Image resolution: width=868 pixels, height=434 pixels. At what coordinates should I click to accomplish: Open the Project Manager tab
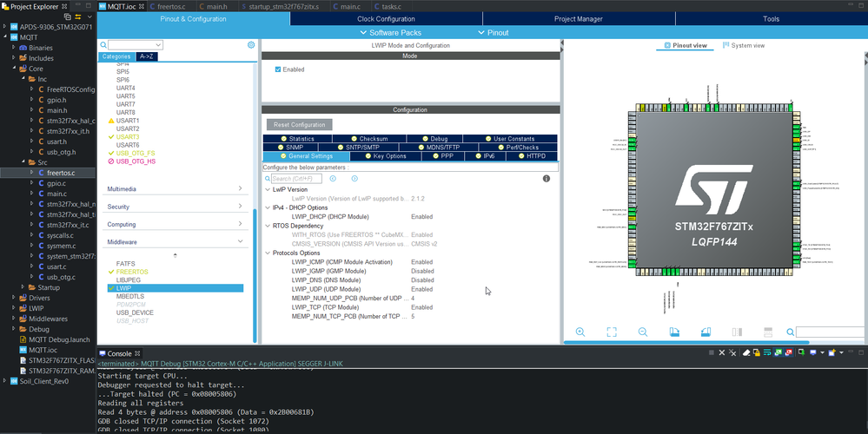click(x=579, y=19)
